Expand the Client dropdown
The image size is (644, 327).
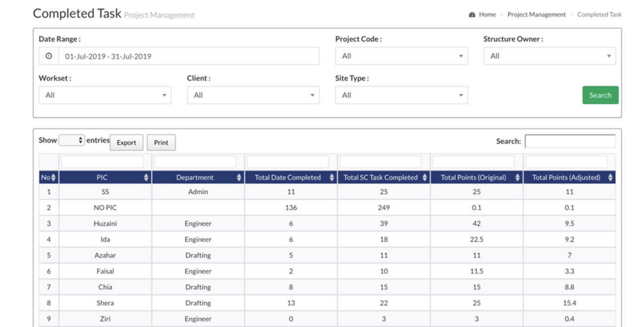click(x=253, y=95)
